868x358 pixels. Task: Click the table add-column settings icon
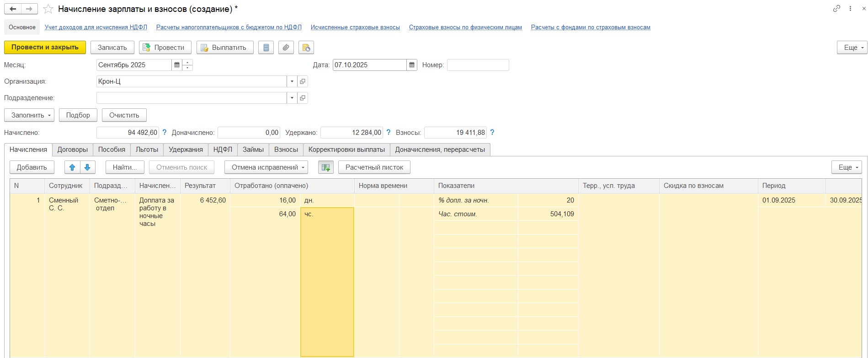point(326,167)
